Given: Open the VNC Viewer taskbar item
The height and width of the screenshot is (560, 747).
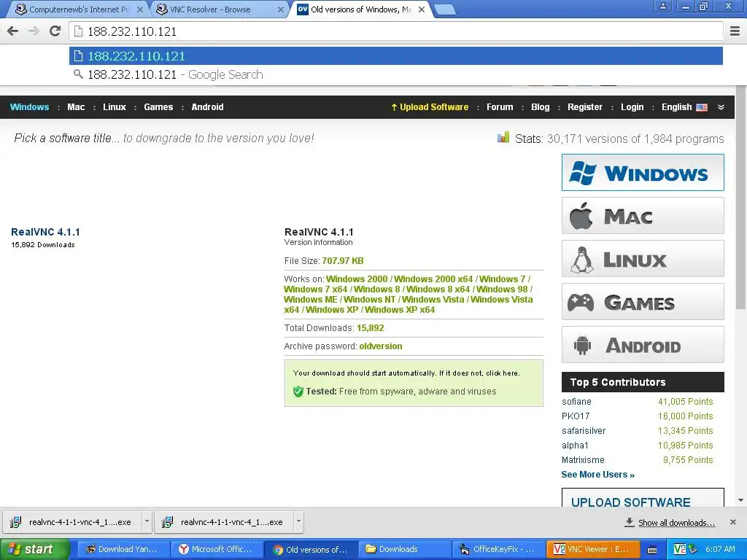Looking at the screenshot, I should tap(592, 550).
